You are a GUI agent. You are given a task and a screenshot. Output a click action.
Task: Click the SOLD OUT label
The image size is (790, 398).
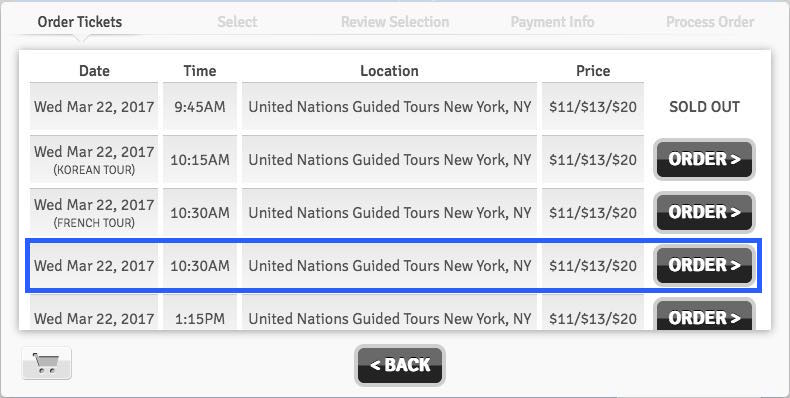coord(704,107)
